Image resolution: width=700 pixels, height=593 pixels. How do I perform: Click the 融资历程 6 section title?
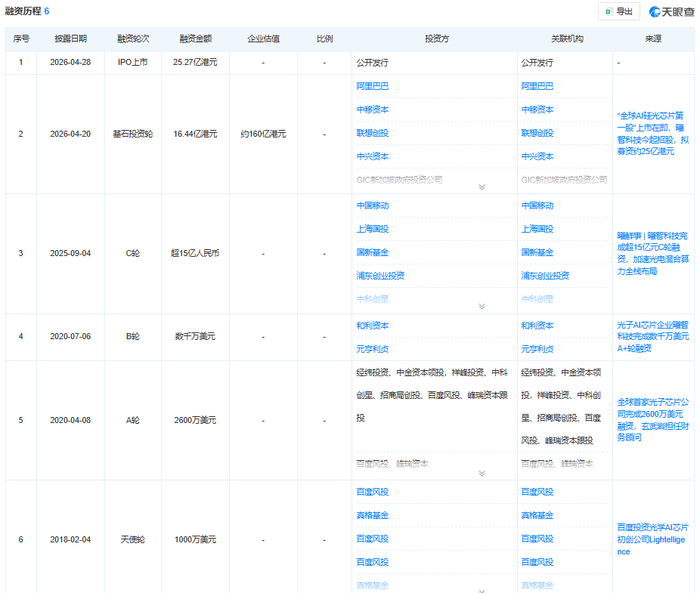(x=27, y=11)
